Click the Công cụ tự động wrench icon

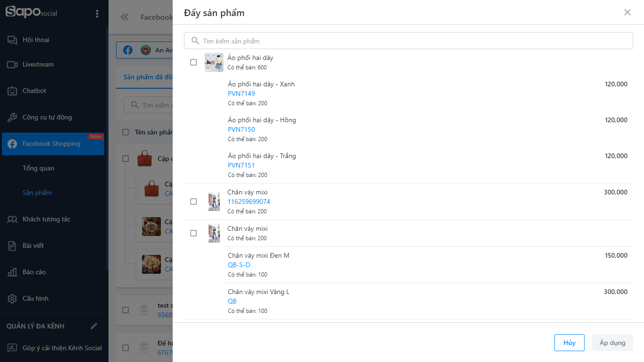point(12,117)
